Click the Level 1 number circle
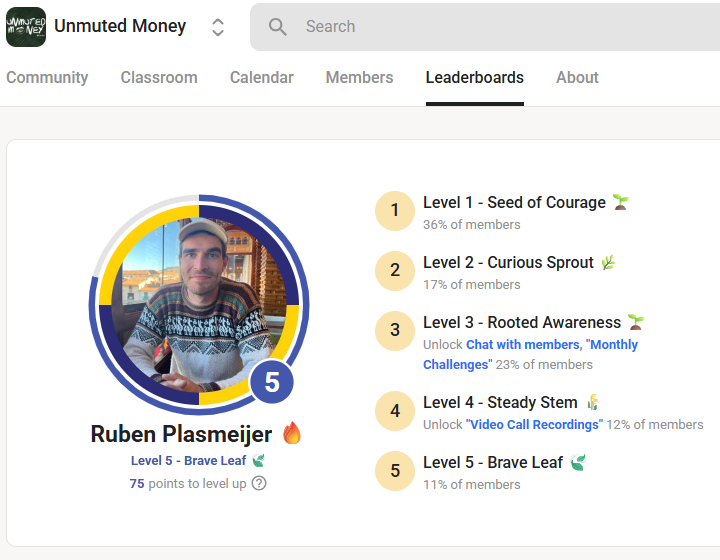The height and width of the screenshot is (560, 720). [x=395, y=211]
